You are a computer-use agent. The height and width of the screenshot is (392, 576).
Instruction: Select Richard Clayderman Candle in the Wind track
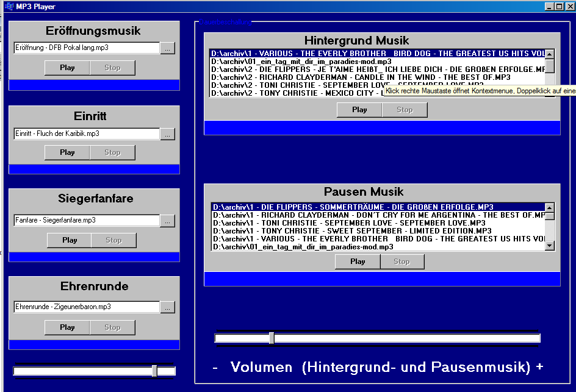pos(360,77)
